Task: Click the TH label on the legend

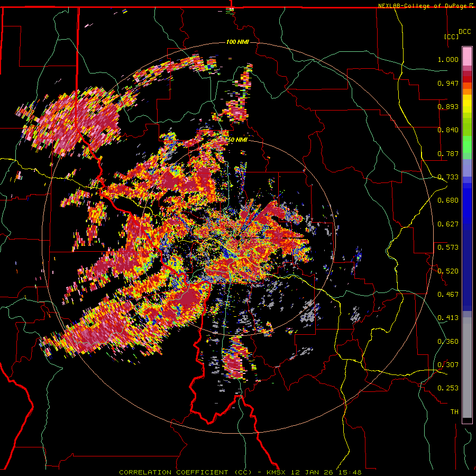Action: tap(454, 412)
